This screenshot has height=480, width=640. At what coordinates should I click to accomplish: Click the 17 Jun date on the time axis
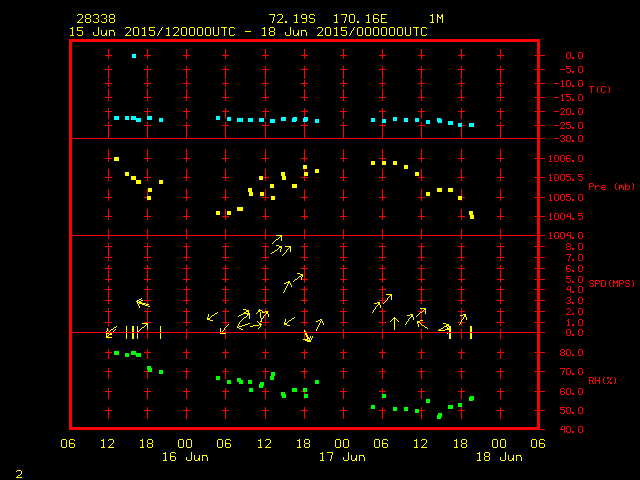(x=341, y=456)
